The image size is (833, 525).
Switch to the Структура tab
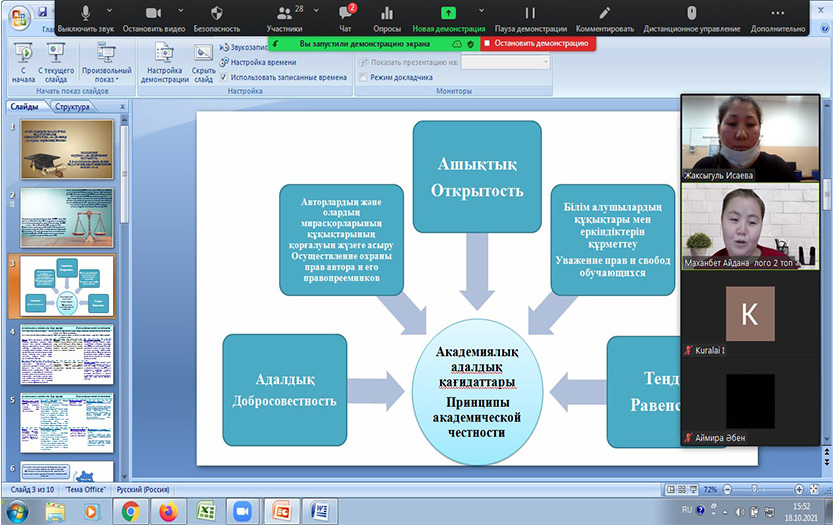coord(72,106)
